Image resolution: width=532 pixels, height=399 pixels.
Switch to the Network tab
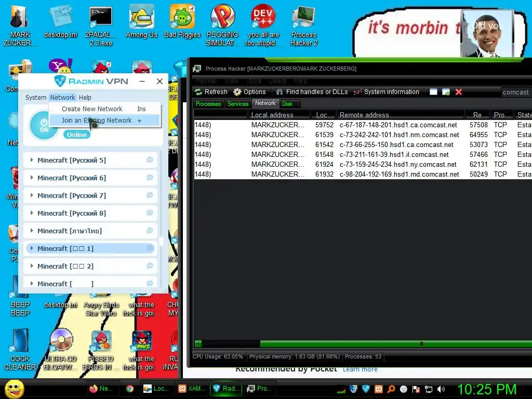click(265, 103)
